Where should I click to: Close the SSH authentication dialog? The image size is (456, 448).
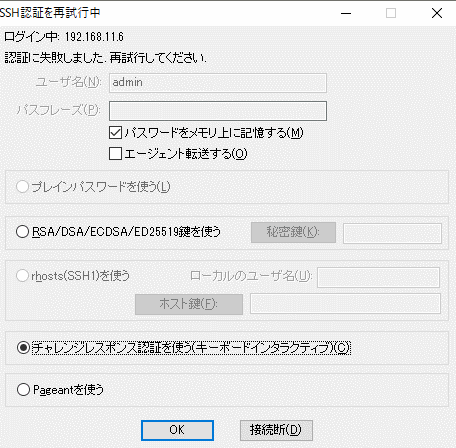pyautogui.click(x=437, y=13)
